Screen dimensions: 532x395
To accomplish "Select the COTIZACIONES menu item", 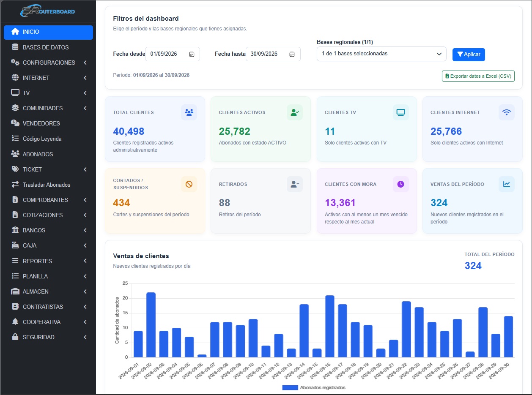I will [48, 215].
